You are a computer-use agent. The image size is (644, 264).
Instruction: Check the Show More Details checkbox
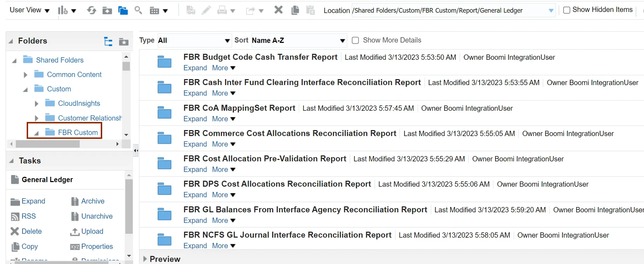[x=355, y=40]
